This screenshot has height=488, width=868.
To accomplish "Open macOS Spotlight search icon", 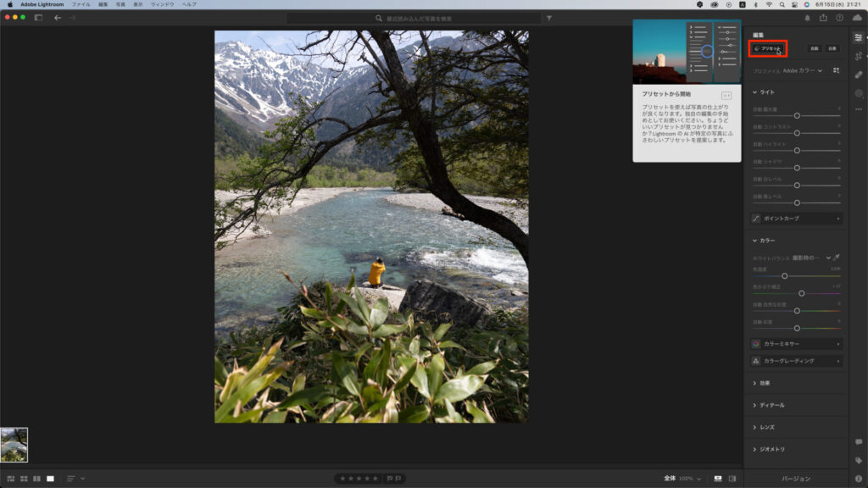I will click(x=782, y=4).
